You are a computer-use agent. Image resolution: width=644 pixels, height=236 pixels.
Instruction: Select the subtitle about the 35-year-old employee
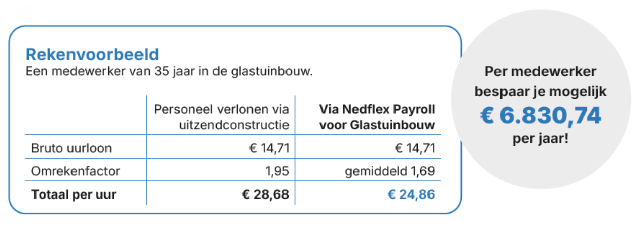coord(169,71)
